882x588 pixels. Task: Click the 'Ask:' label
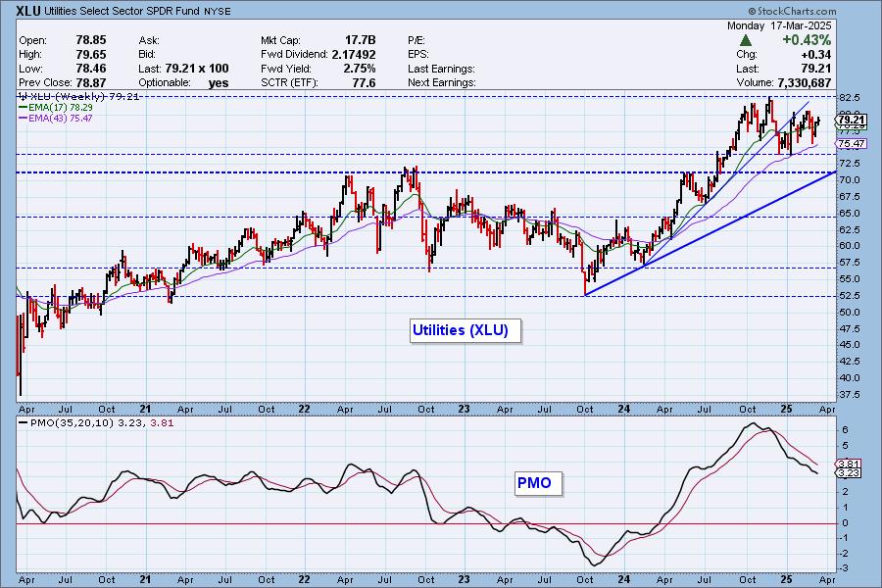[149, 40]
